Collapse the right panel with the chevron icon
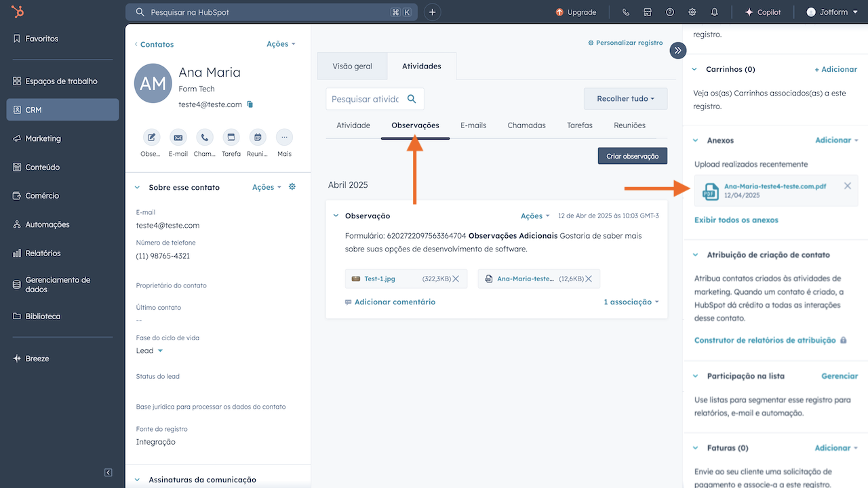The image size is (868, 488). (677, 50)
